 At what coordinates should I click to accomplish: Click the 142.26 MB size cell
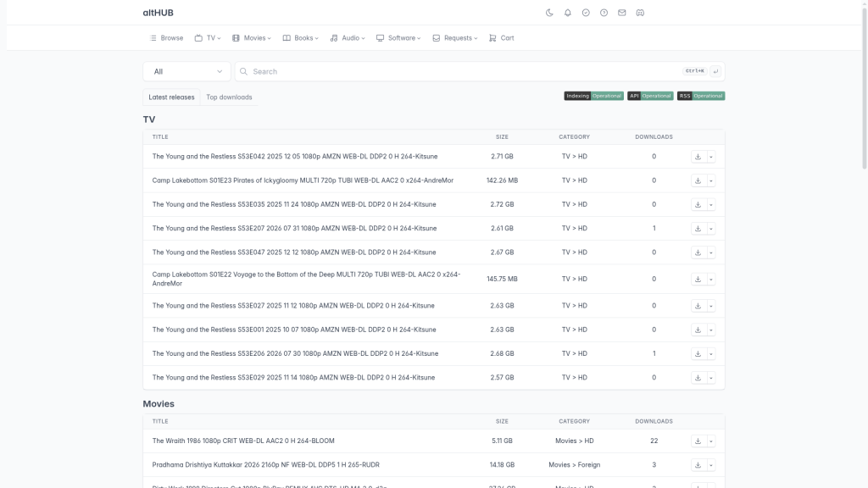pos(502,180)
